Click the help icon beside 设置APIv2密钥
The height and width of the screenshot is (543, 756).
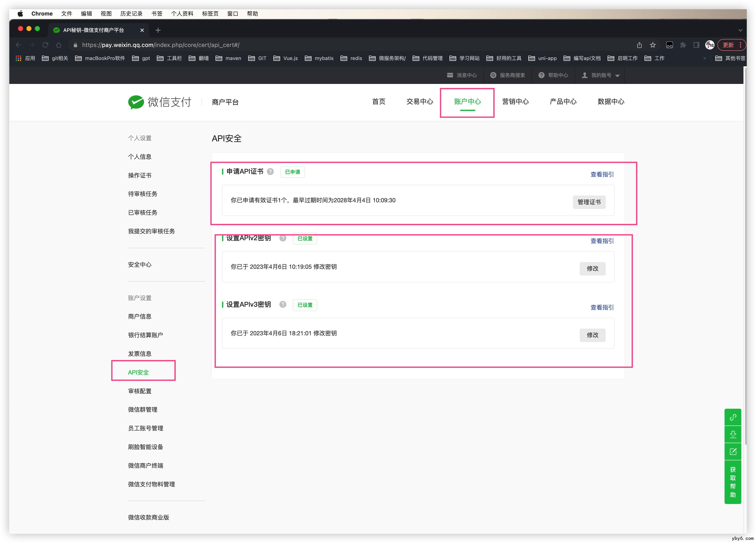(283, 239)
